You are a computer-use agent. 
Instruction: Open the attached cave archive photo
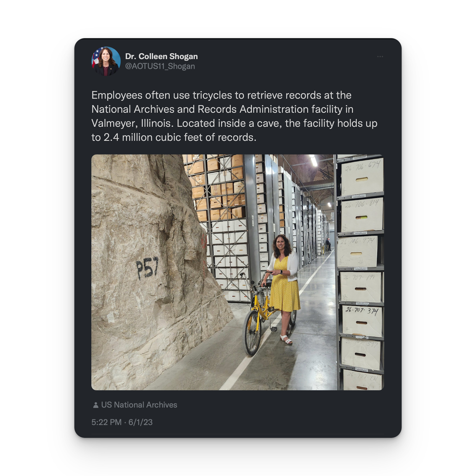(x=237, y=272)
